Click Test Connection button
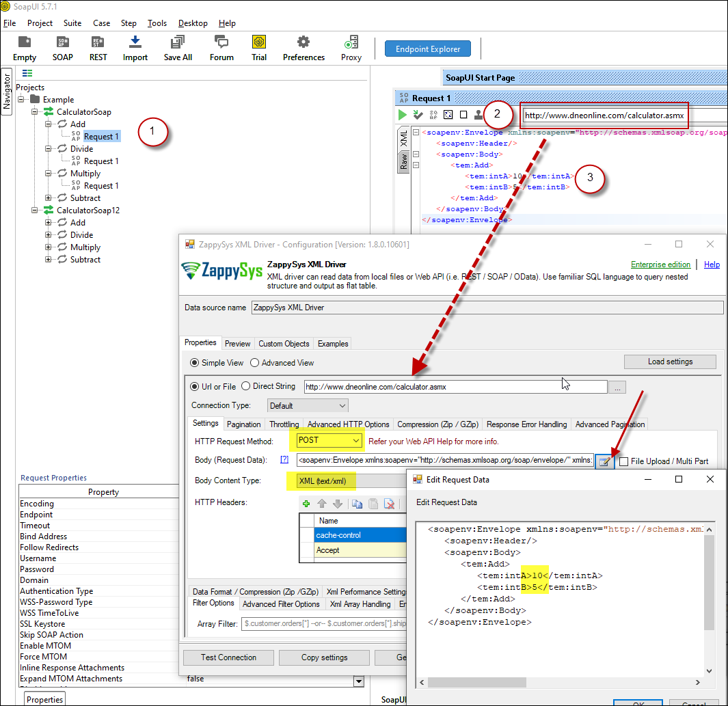The image size is (728, 706). pos(228,657)
